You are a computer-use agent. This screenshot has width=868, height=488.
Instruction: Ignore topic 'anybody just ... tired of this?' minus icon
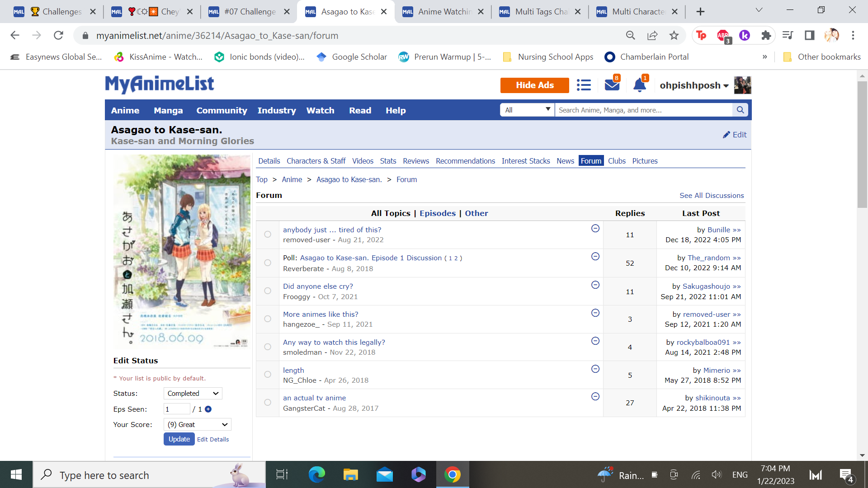(x=595, y=229)
